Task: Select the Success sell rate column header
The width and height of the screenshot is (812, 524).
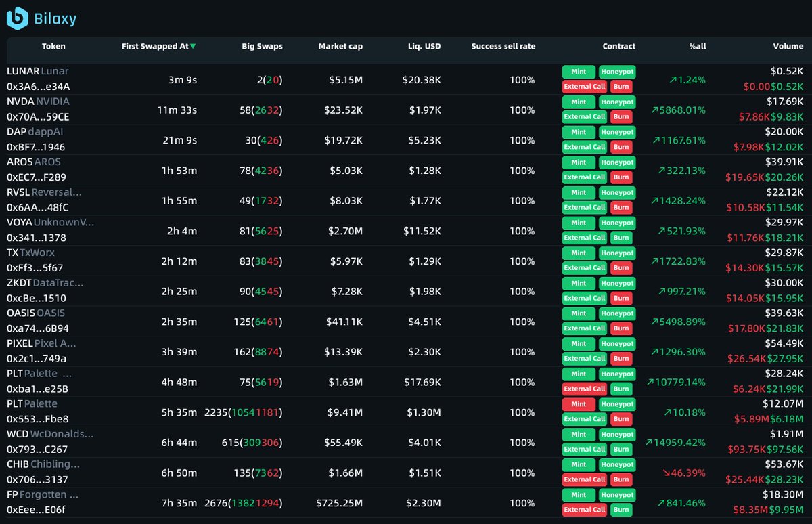Action: click(x=503, y=47)
